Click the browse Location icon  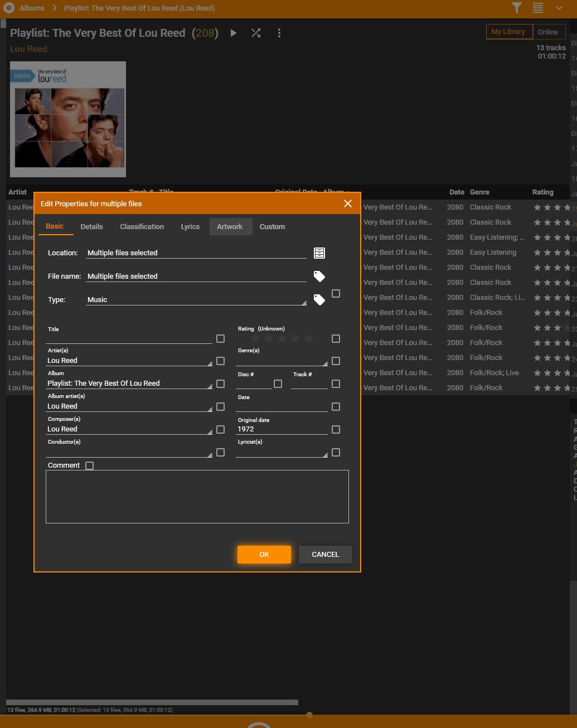[x=319, y=253]
